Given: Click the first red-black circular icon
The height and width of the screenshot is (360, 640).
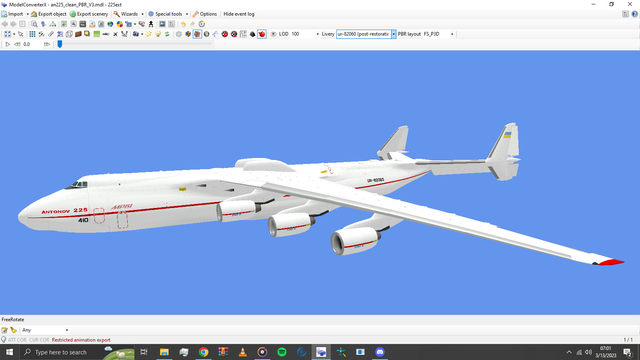Looking at the screenshot, I should 224,34.
